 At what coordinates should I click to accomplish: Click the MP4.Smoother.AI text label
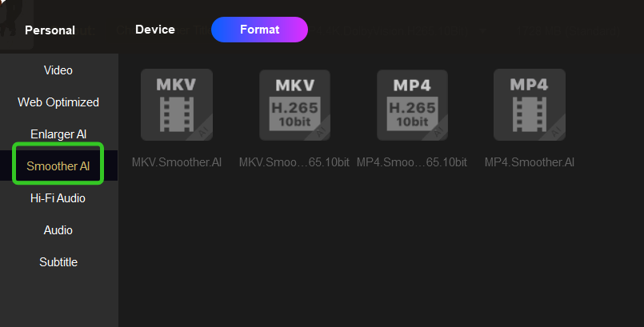coord(530,162)
